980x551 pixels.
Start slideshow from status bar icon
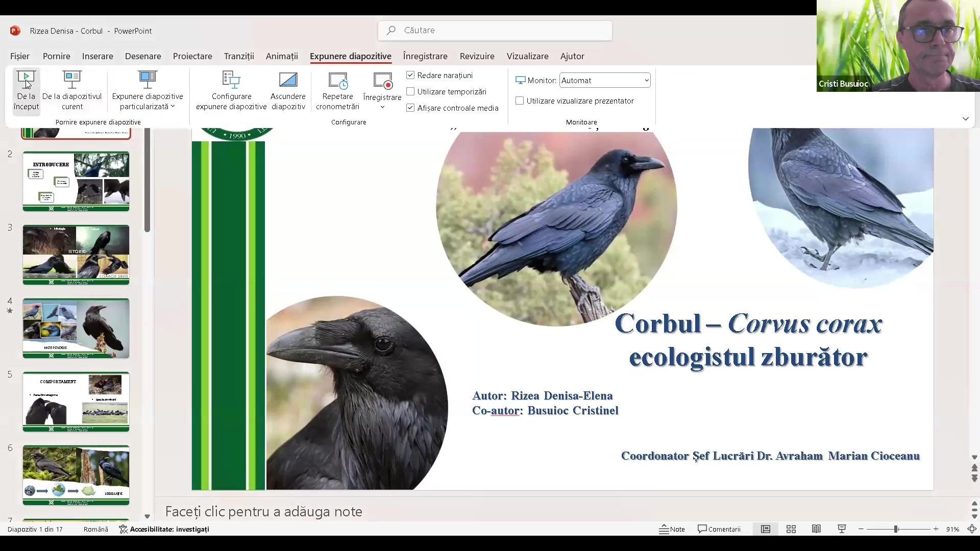(842, 529)
